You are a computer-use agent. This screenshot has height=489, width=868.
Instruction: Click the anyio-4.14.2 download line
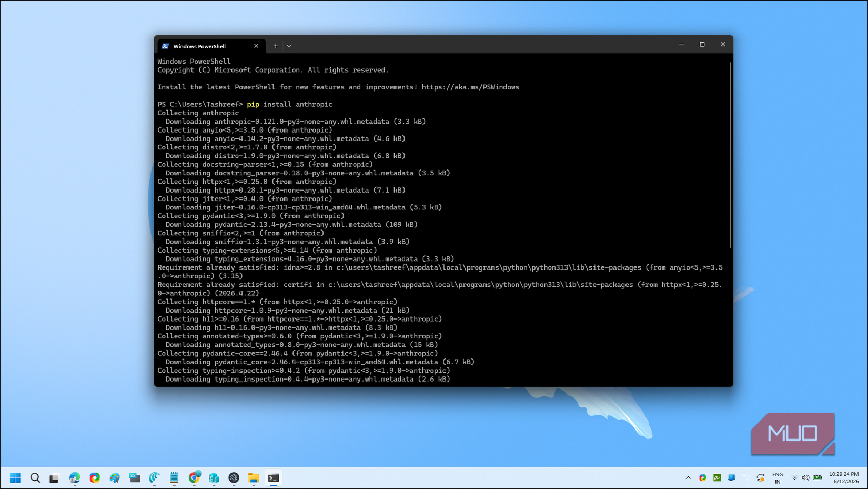pos(286,139)
